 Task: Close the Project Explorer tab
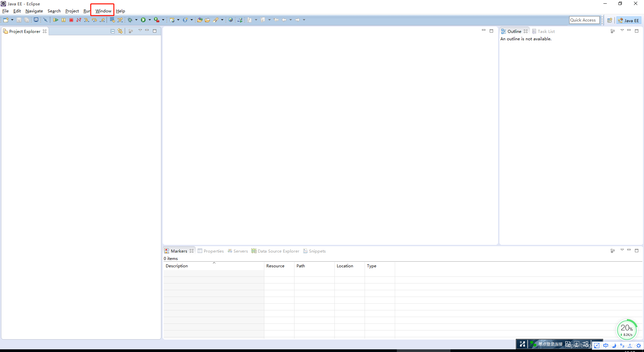tap(45, 31)
